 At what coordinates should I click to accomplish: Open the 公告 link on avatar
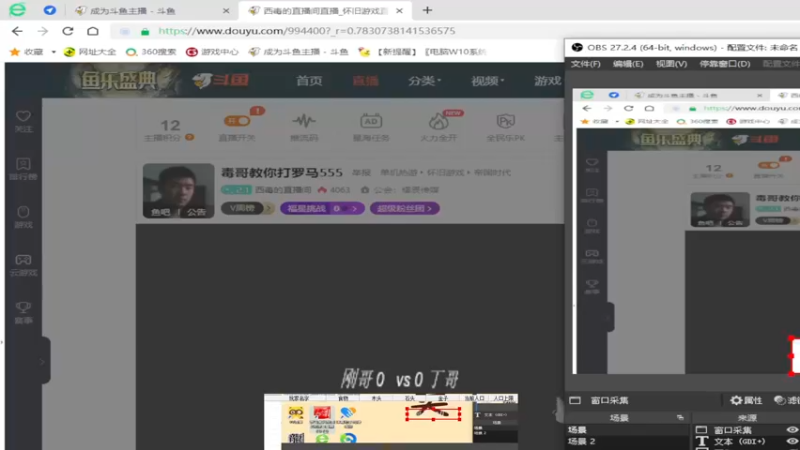point(196,212)
